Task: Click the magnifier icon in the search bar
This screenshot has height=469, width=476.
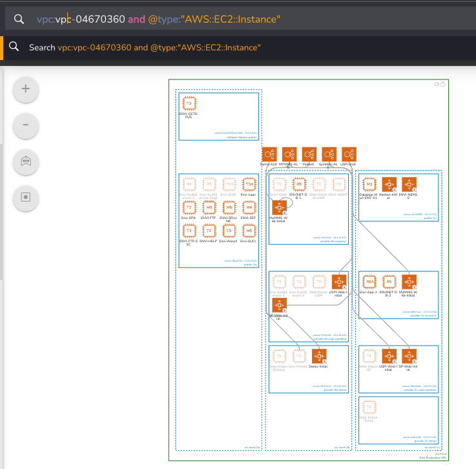Action: [x=19, y=19]
